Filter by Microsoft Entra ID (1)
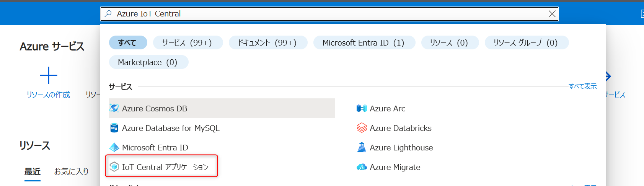This screenshot has width=644, height=186. (364, 42)
